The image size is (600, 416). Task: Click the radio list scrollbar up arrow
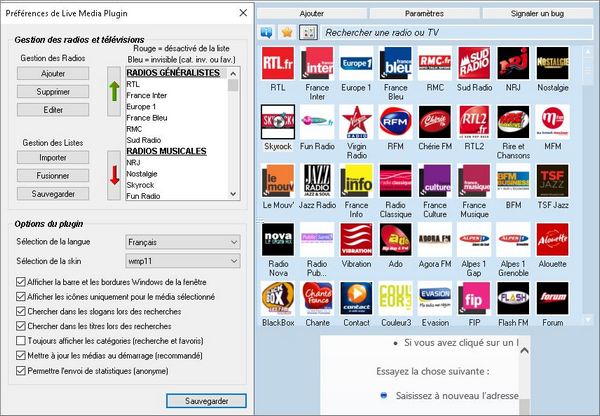(233, 73)
